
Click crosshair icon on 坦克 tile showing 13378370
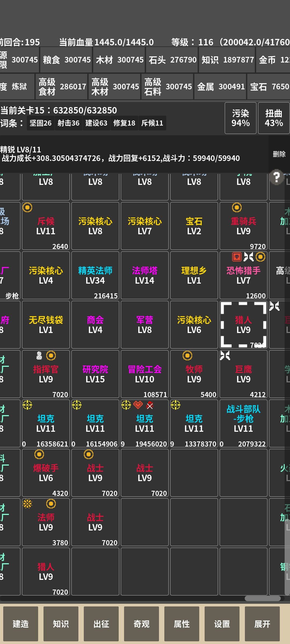tap(176, 405)
